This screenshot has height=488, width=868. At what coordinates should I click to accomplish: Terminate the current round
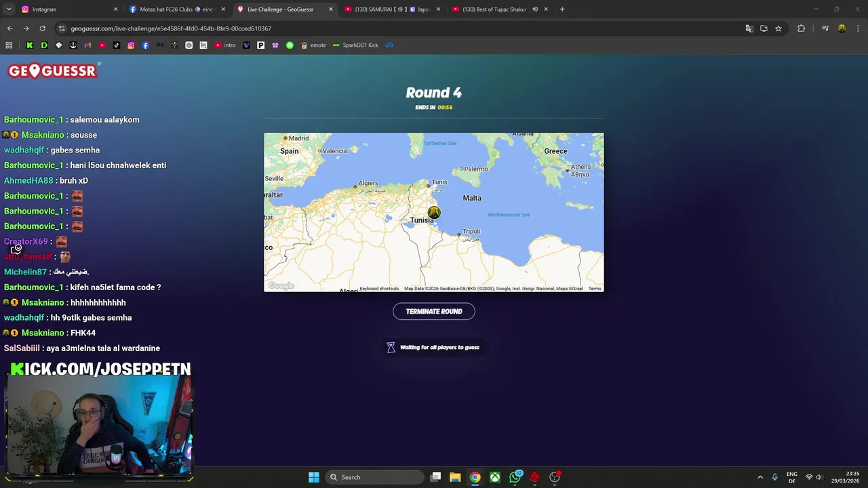434,311
